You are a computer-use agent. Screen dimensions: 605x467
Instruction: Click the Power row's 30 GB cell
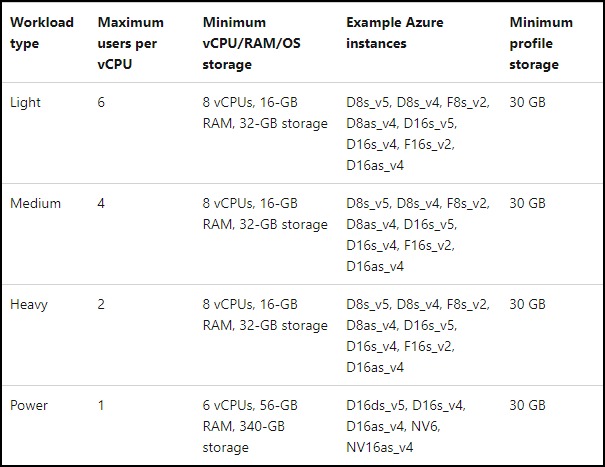pyautogui.click(x=527, y=405)
